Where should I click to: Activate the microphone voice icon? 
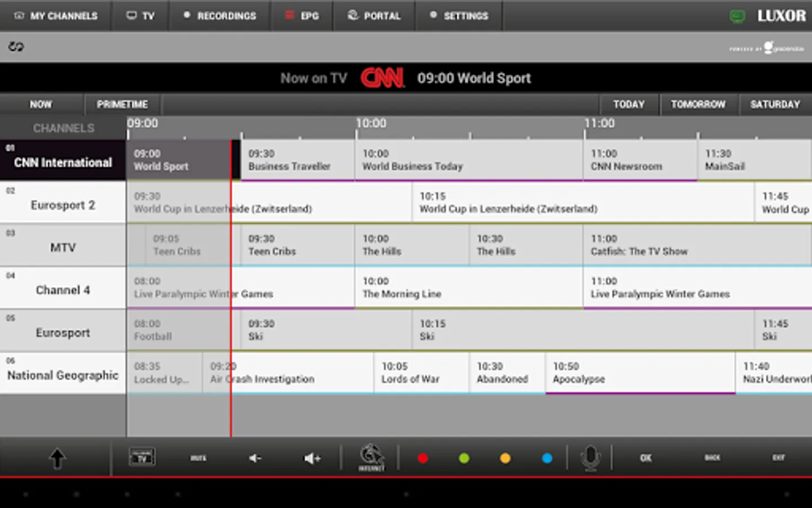[x=590, y=458]
